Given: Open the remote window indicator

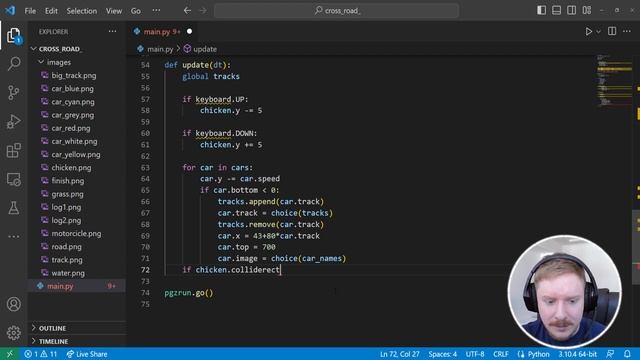Looking at the screenshot, I should (9, 354).
